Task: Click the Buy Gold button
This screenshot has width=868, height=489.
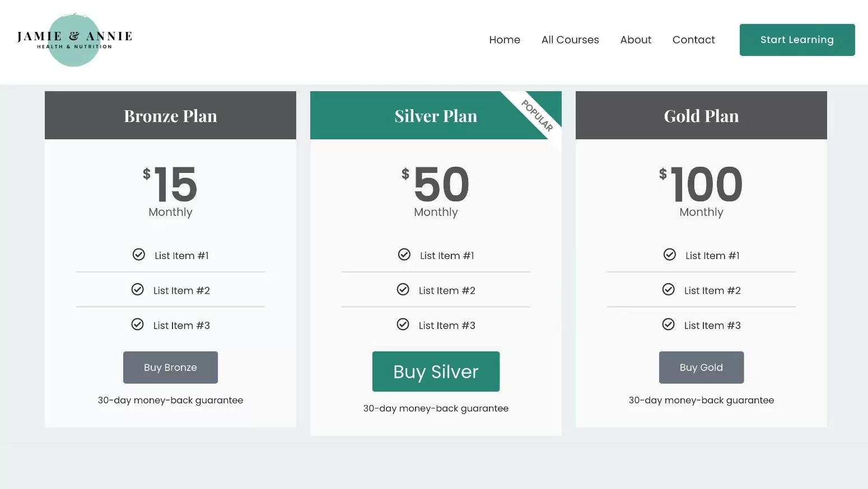Action: pyautogui.click(x=701, y=368)
